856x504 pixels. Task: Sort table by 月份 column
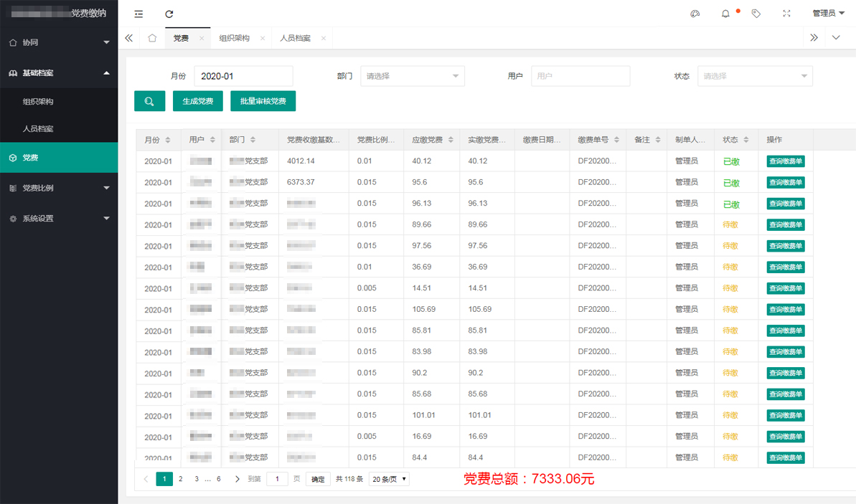(x=168, y=141)
